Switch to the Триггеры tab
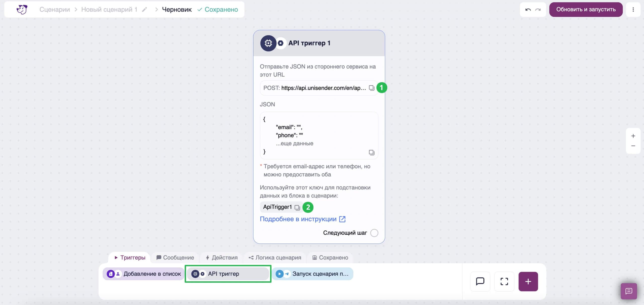 (x=130, y=258)
